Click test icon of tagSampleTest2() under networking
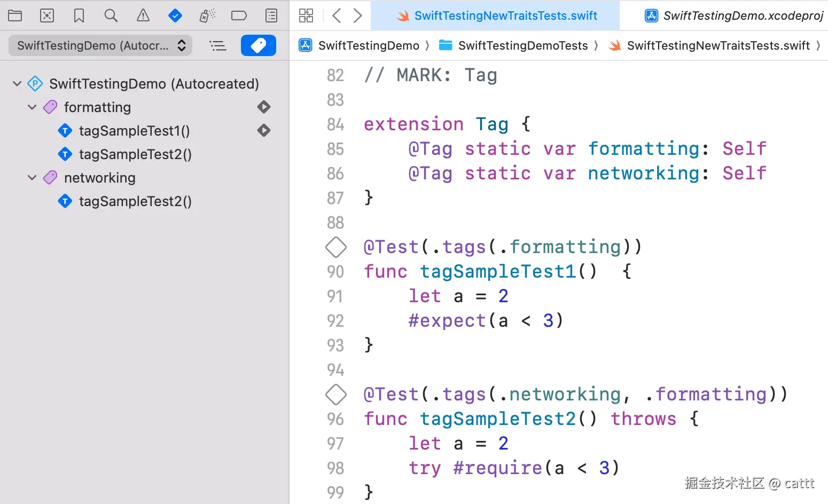This screenshot has height=504, width=828. tap(65, 201)
